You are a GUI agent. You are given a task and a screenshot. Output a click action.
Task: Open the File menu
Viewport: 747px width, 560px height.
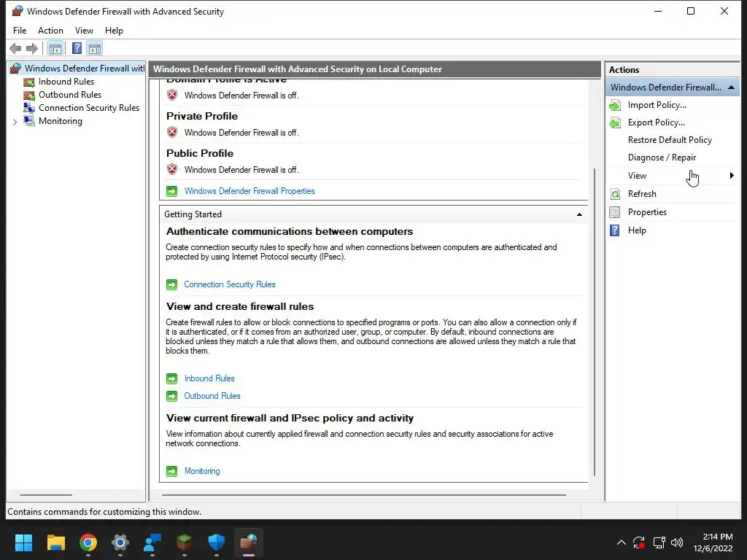(x=20, y=31)
